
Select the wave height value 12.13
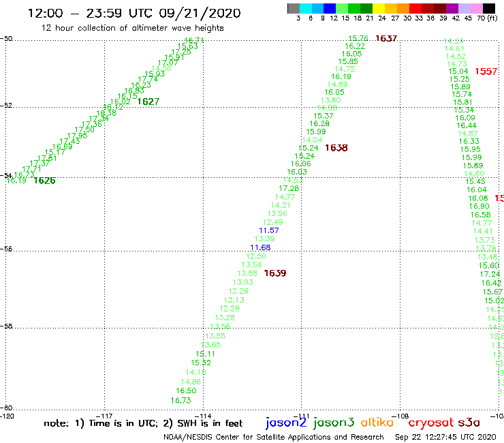pyautogui.click(x=234, y=300)
